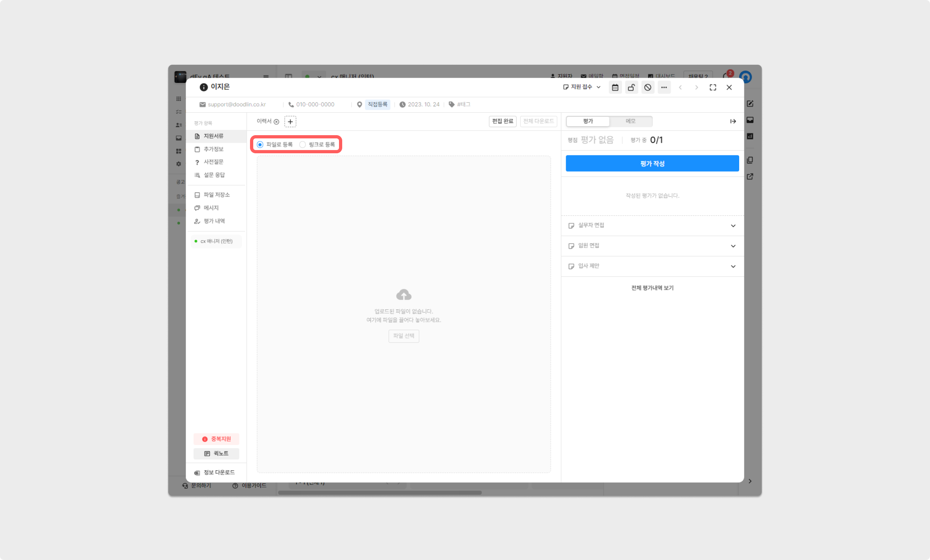Click the calendar schedule icon in header

[x=615, y=87]
